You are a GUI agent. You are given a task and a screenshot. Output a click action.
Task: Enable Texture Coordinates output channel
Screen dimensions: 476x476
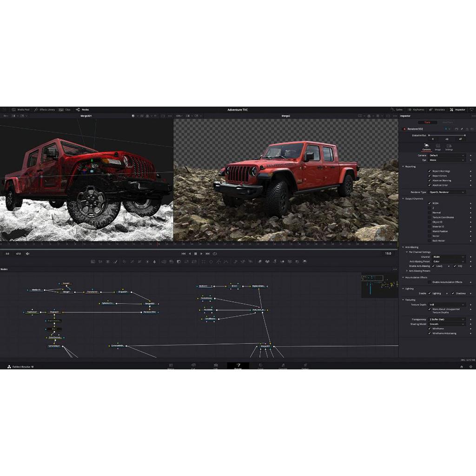click(x=429, y=218)
